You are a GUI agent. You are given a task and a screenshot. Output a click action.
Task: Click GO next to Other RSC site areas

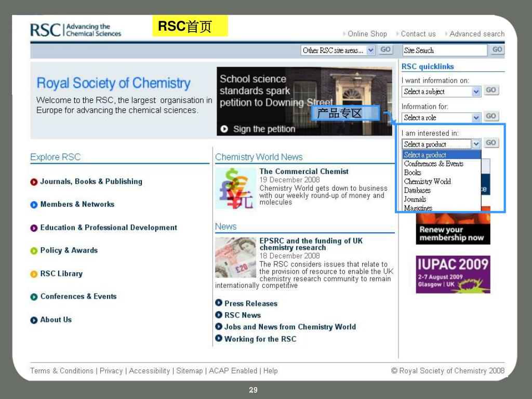click(x=385, y=49)
